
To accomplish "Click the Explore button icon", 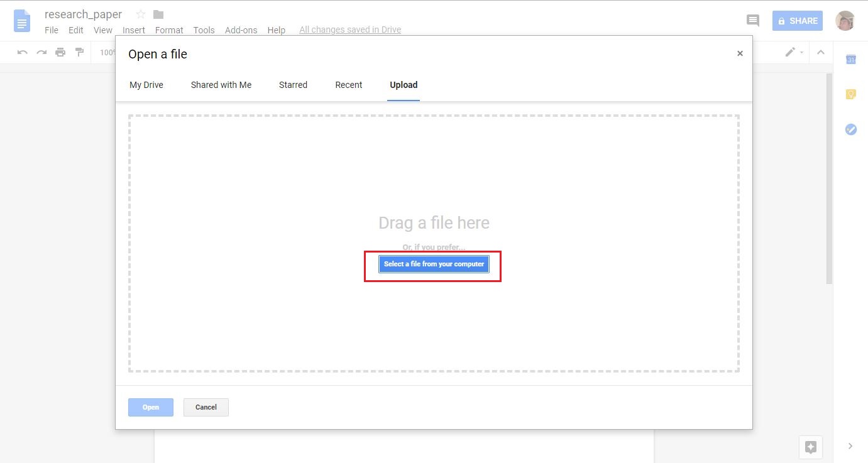I will click(x=811, y=447).
